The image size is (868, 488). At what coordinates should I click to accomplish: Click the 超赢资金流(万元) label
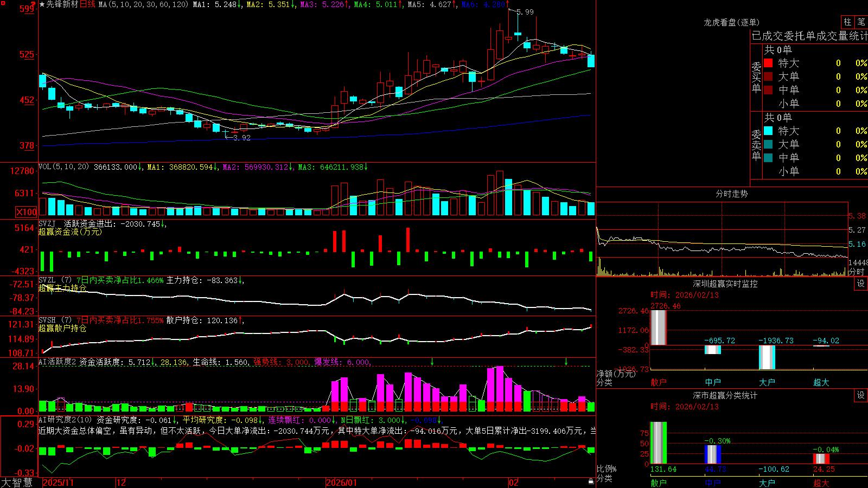(70, 232)
